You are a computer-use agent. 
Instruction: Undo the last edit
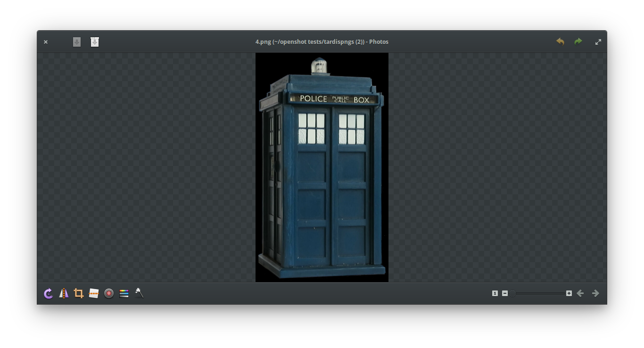coord(560,41)
